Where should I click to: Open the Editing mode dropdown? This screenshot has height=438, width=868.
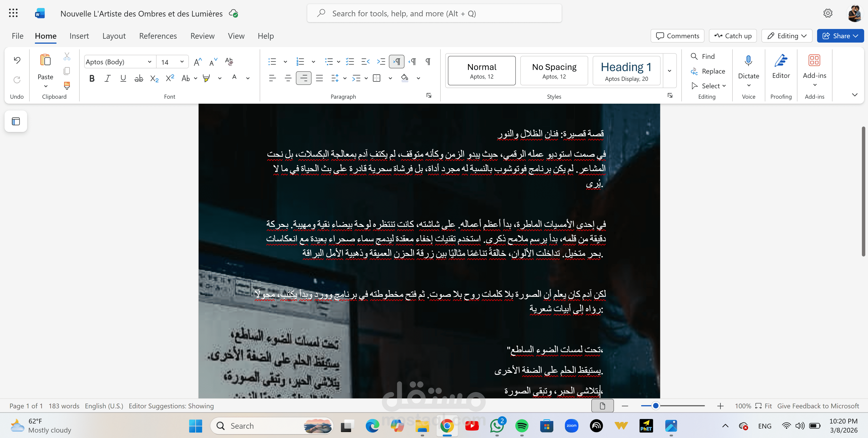(x=787, y=36)
